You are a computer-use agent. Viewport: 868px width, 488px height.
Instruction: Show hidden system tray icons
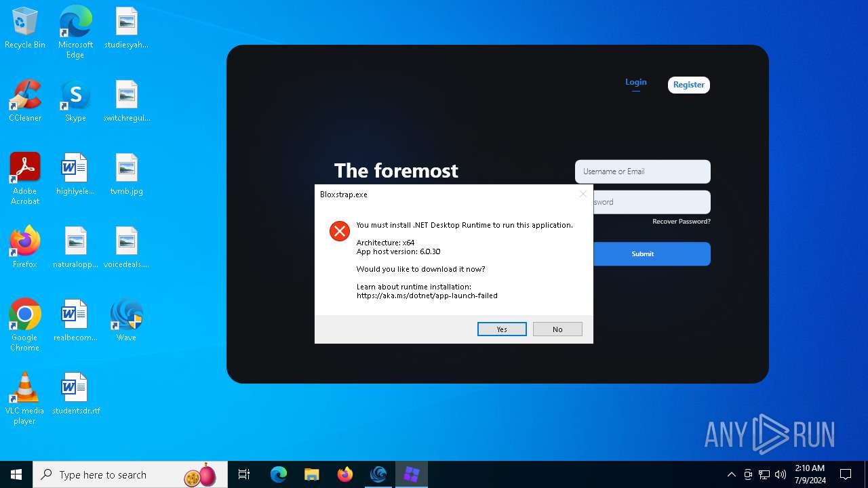click(731, 474)
